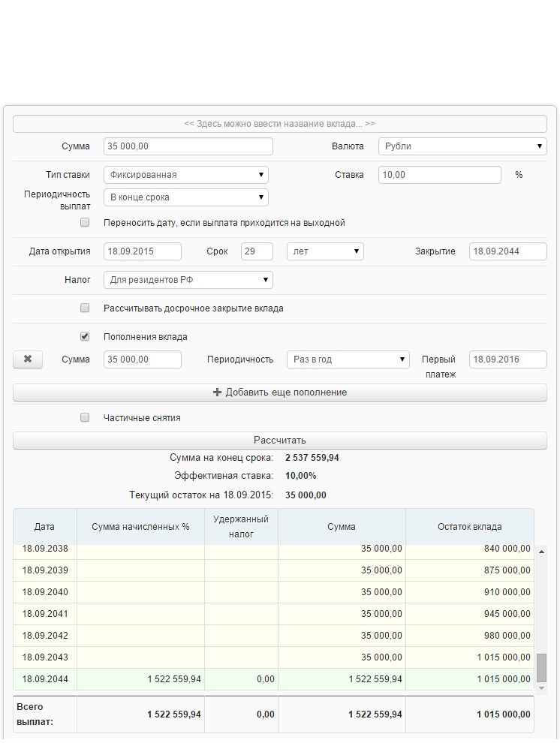Image resolution: width=560 pixels, height=743 pixels.
Task: Click the Закрытие date field
Action: point(508,251)
